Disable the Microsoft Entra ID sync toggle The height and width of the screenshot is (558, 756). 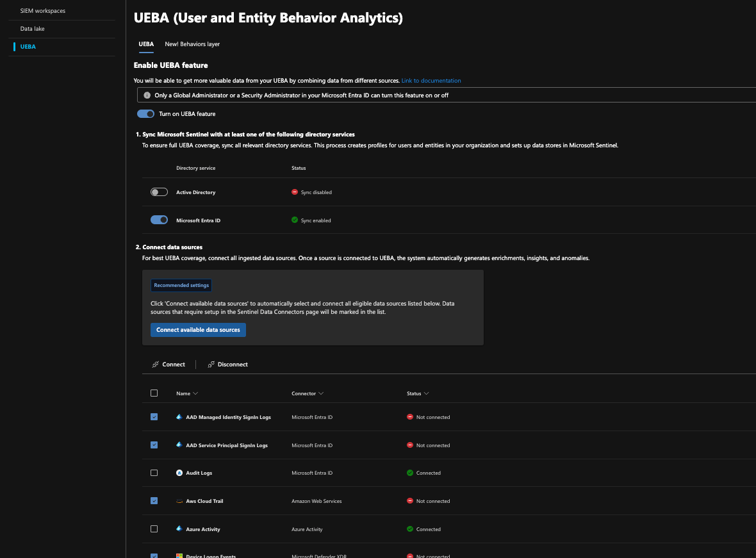(x=159, y=220)
